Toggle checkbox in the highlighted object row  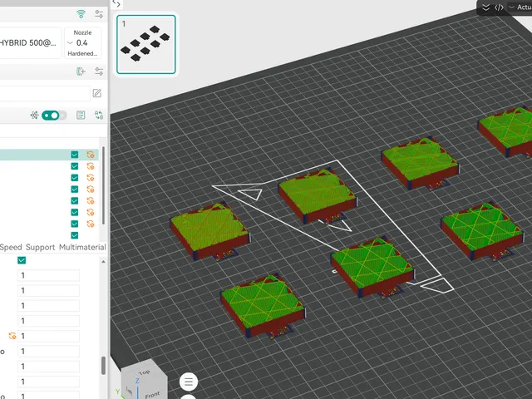[x=75, y=155]
